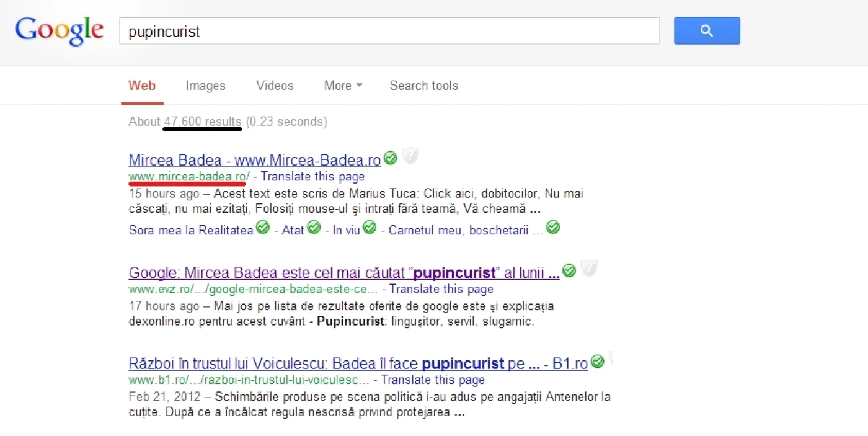
Task: Switch to the Videos tab
Action: point(275,86)
